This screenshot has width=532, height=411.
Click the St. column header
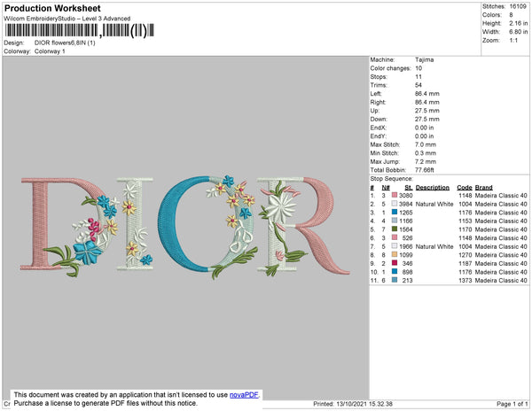click(409, 188)
